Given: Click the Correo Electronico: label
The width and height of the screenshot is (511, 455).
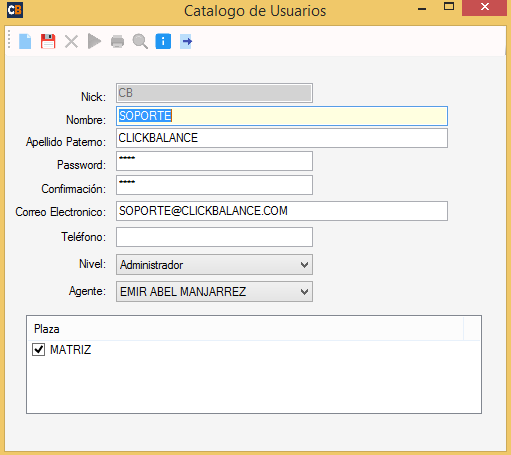Looking at the screenshot, I should click(61, 212).
